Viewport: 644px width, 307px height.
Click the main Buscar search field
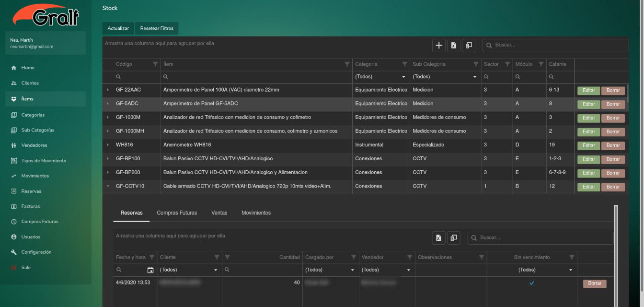point(558,45)
